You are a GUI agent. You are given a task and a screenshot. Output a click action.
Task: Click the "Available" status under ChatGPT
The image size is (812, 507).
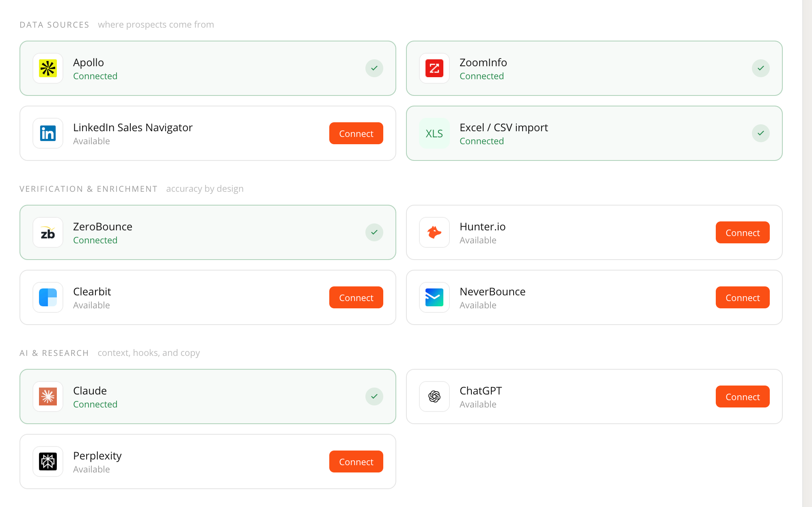click(x=478, y=405)
